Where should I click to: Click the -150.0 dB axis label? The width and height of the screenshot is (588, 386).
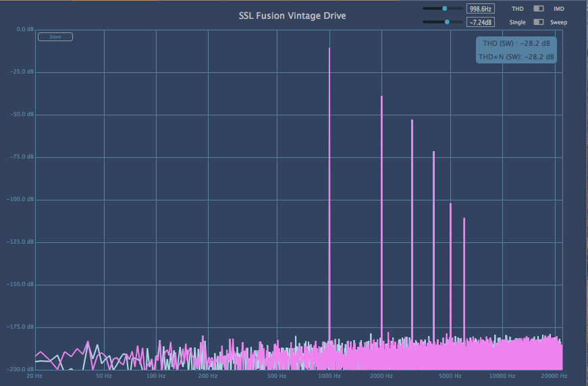(20, 284)
